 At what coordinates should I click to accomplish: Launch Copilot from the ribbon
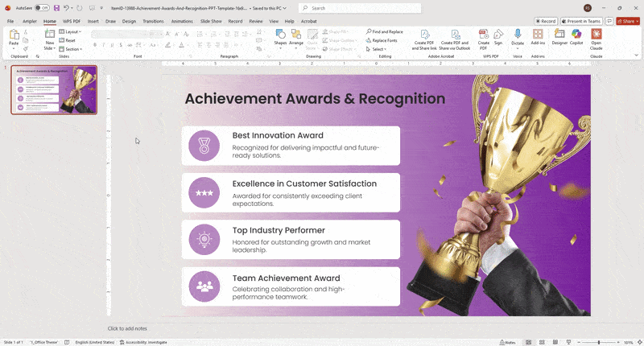pyautogui.click(x=576, y=37)
